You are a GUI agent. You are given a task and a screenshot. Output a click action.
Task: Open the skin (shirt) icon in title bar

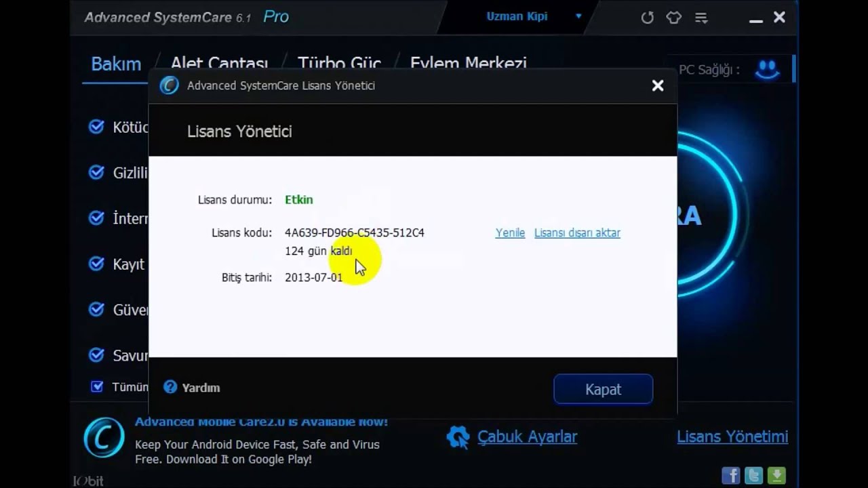[x=673, y=18]
